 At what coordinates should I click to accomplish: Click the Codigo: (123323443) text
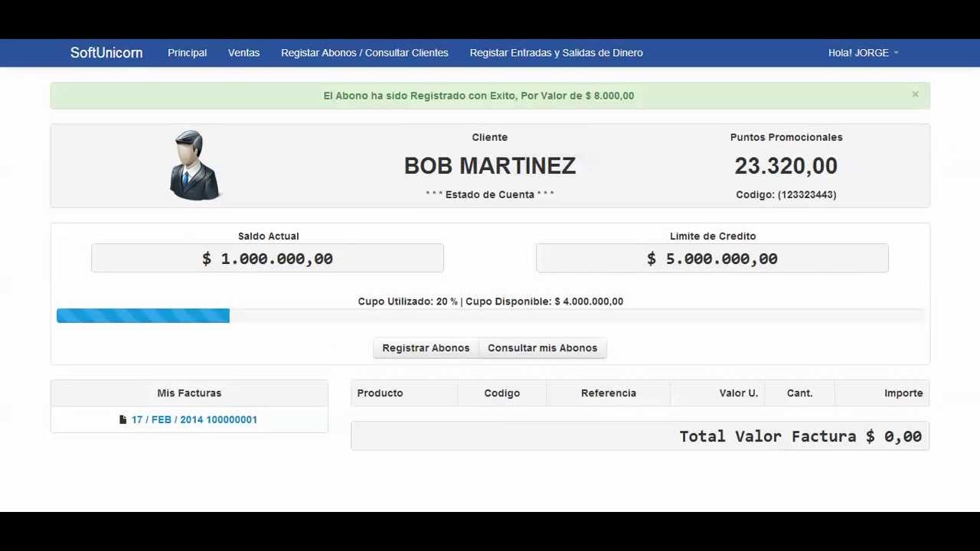click(786, 194)
